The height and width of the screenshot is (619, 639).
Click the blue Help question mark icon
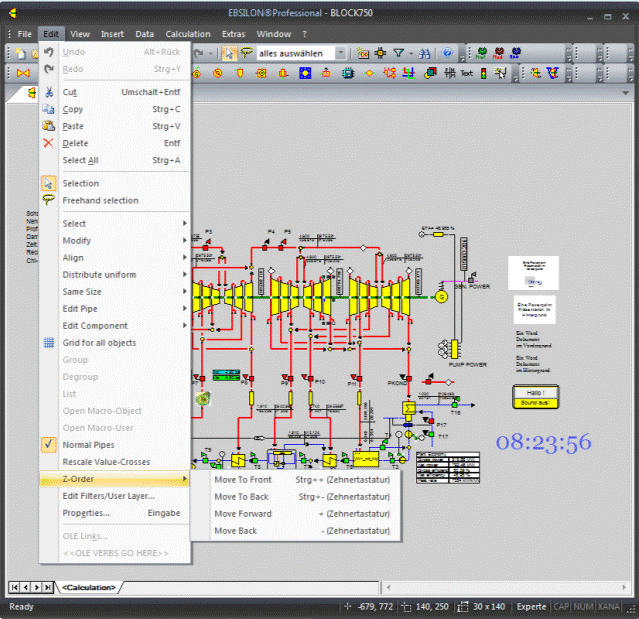click(x=448, y=53)
